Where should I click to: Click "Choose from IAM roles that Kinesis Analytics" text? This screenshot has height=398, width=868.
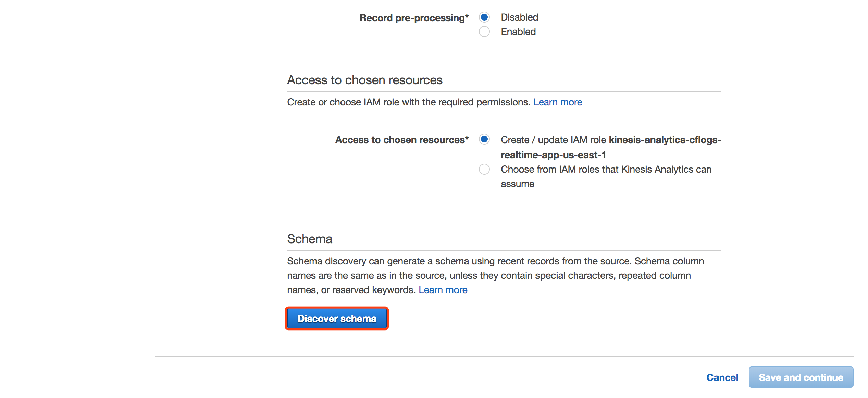coord(606,169)
